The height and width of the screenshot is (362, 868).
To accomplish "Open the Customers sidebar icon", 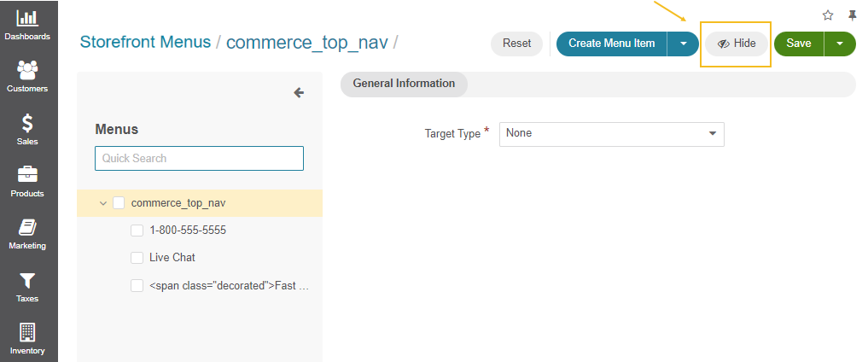I will pos(27,70).
